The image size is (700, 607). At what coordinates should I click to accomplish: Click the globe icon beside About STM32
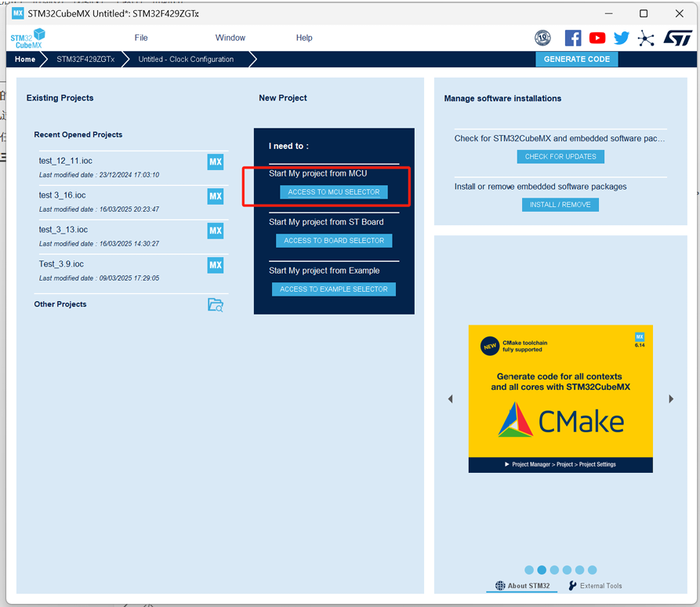pos(500,586)
